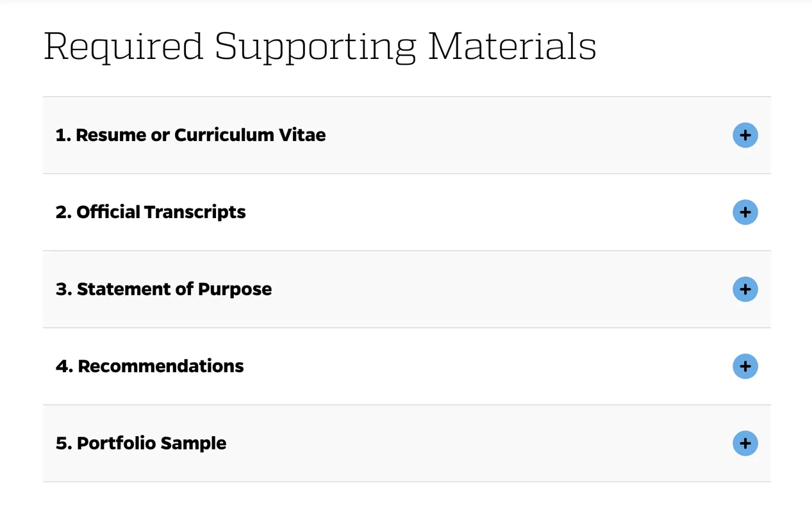Click empty middle area of the Resume row
Viewport: 812px width, 515px height.
pyautogui.click(x=513, y=135)
